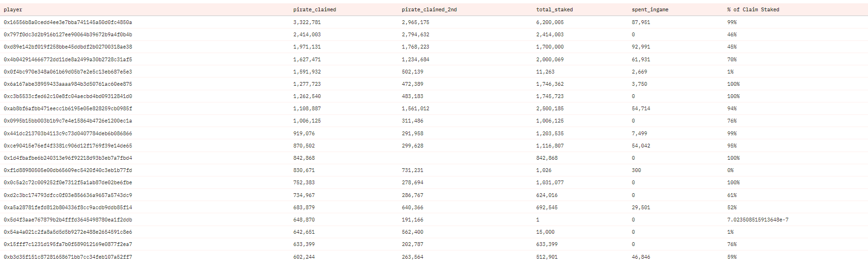Select player address 0x16556b8a0cedd4ee3e7bba741145a50d0fc4850a
This screenshot has width=868, height=262.
pos(68,22)
